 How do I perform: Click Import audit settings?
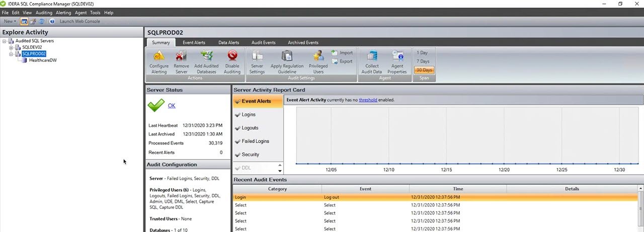pyautogui.click(x=342, y=53)
